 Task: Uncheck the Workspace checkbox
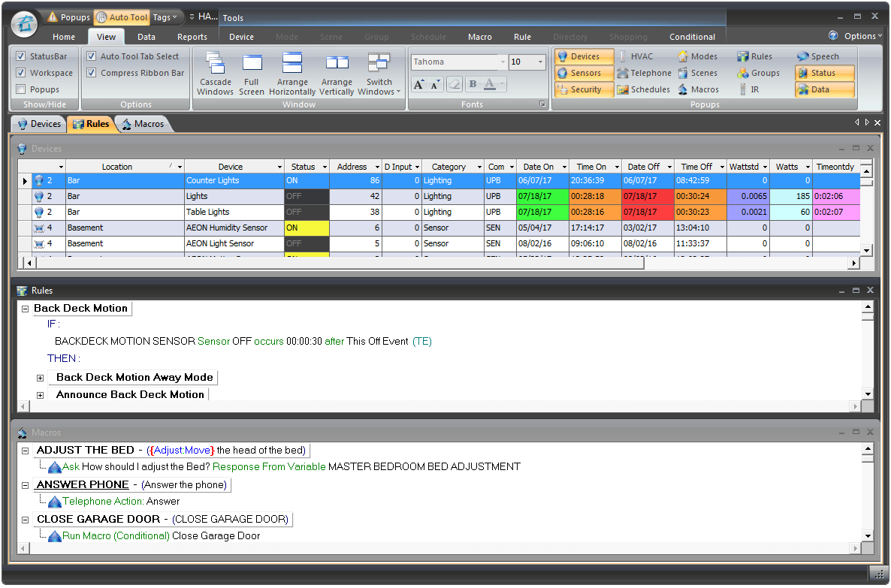[21, 73]
